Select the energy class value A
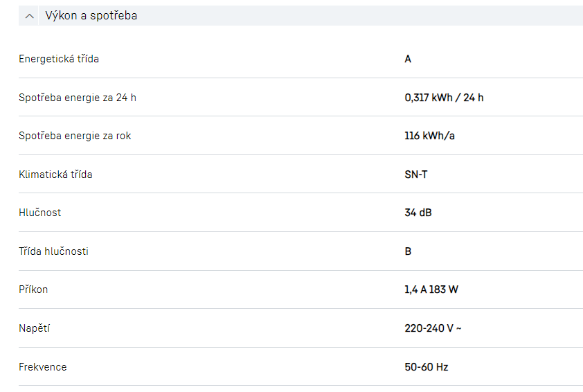This screenshot has width=583, height=392. coord(408,59)
